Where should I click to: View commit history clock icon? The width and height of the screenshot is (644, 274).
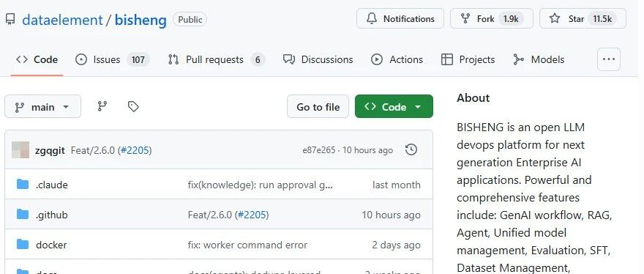pos(411,149)
